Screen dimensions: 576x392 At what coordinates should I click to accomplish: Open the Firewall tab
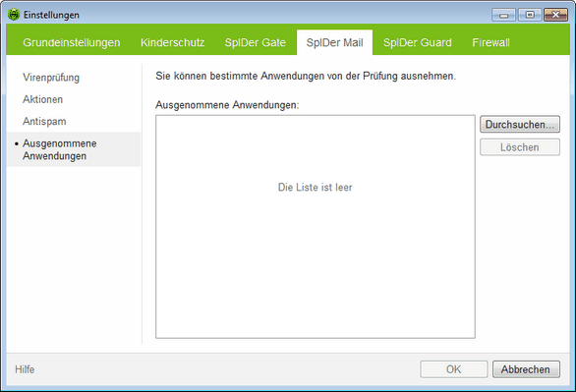point(490,42)
